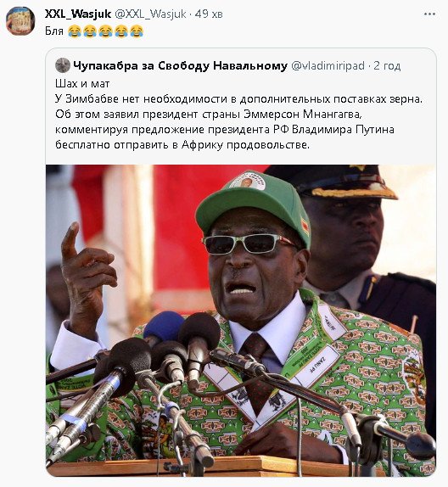
Task: Click the quoted author's small round avatar
Action: (63, 65)
